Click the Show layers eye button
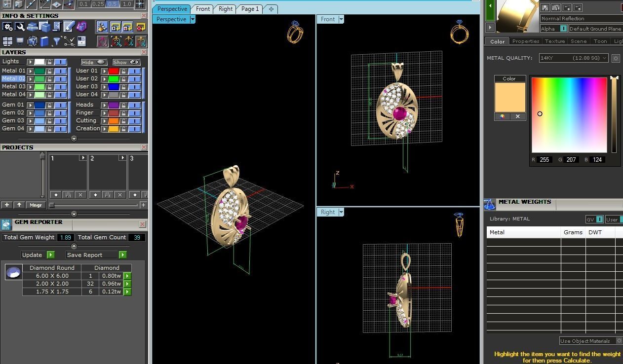 tap(126, 62)
